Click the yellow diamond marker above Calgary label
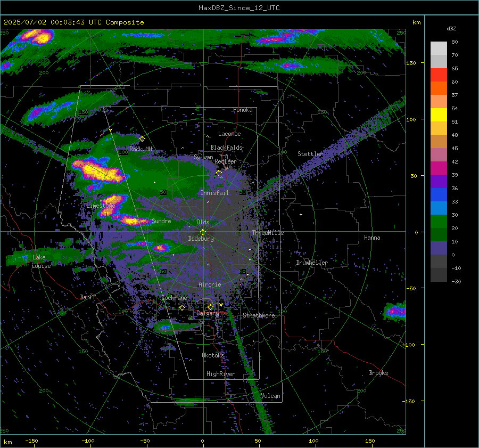The width and height of the screenshot is (479, 448). (210, 307)
